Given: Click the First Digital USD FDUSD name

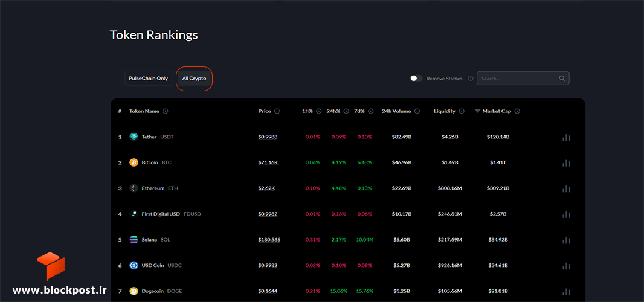Looking at the screenshot, I should click(x=171, y=214).
